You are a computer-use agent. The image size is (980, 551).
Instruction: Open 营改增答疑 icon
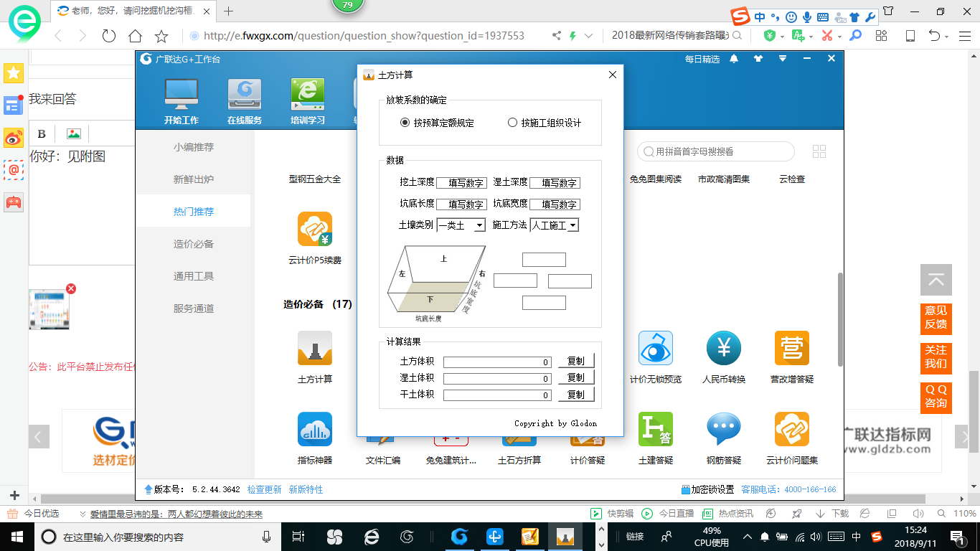(792, 349)
